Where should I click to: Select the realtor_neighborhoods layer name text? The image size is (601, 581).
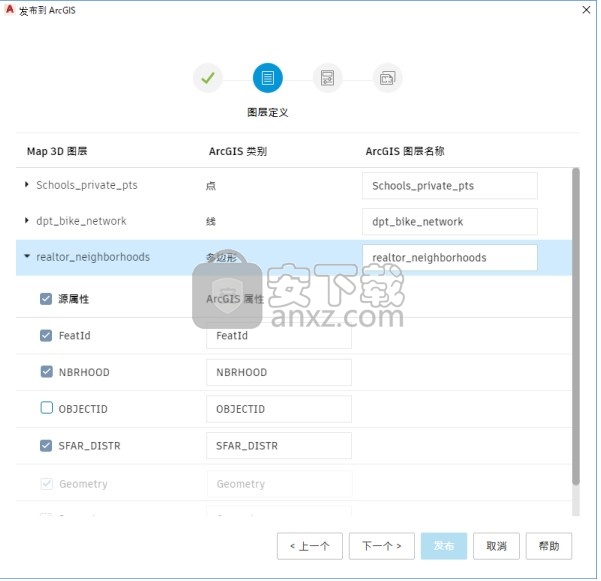(x=93, y=257)
